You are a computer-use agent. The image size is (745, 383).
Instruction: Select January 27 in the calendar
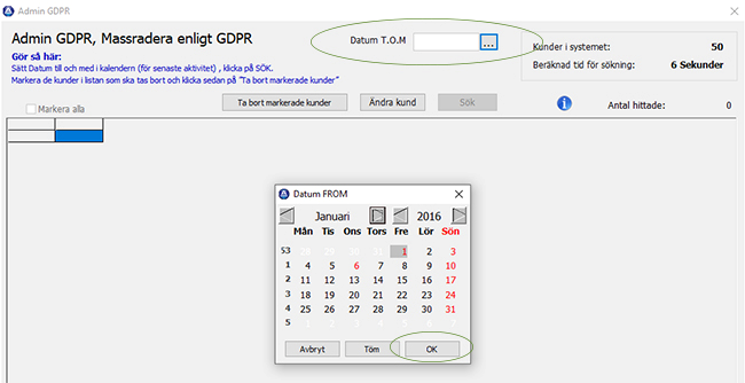(x=354, y=309)
